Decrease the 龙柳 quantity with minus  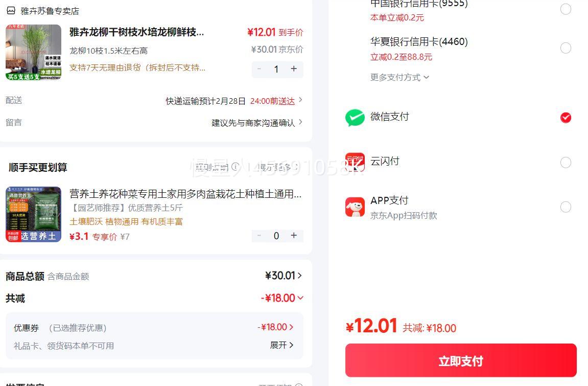point(260,69)
